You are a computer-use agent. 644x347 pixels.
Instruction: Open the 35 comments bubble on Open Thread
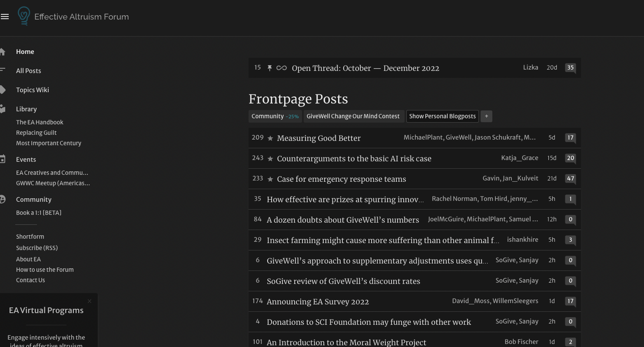tap(570, 68)
